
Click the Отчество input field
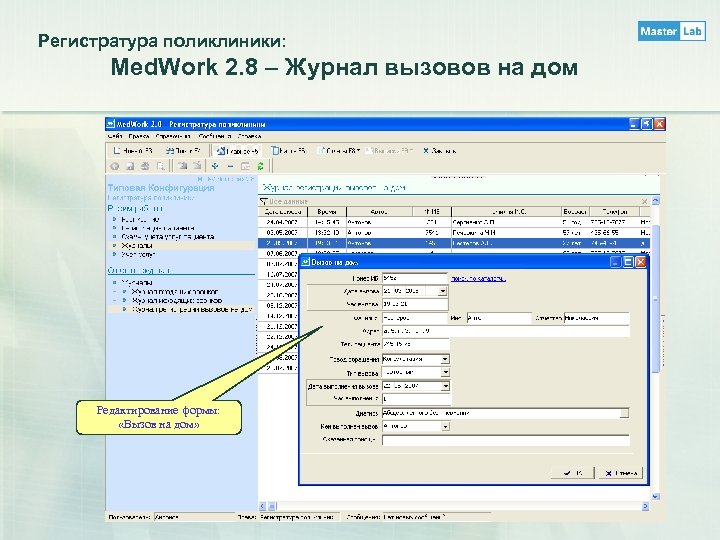(x=596, y=318)
